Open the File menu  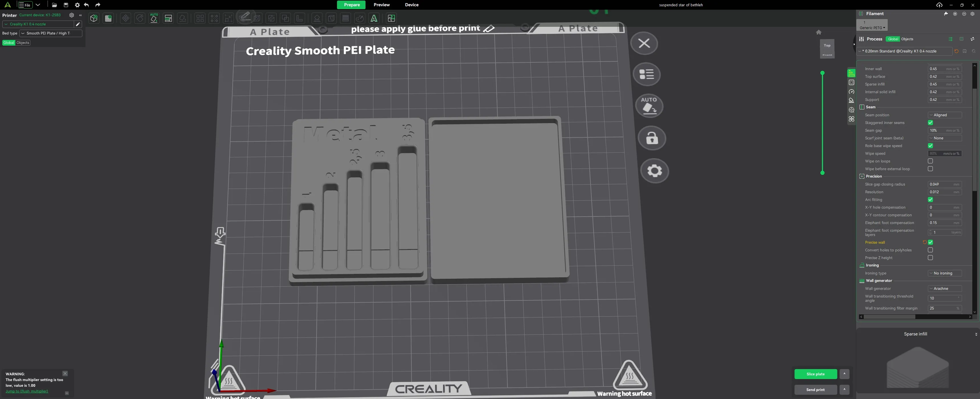[25, 5]
